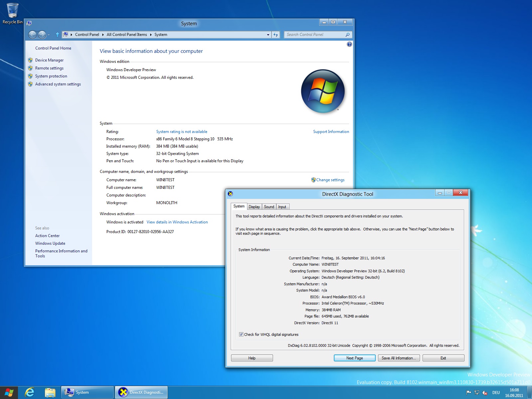
Task: Click the Up folder arrow icon
Action: (x=57, y=35)
